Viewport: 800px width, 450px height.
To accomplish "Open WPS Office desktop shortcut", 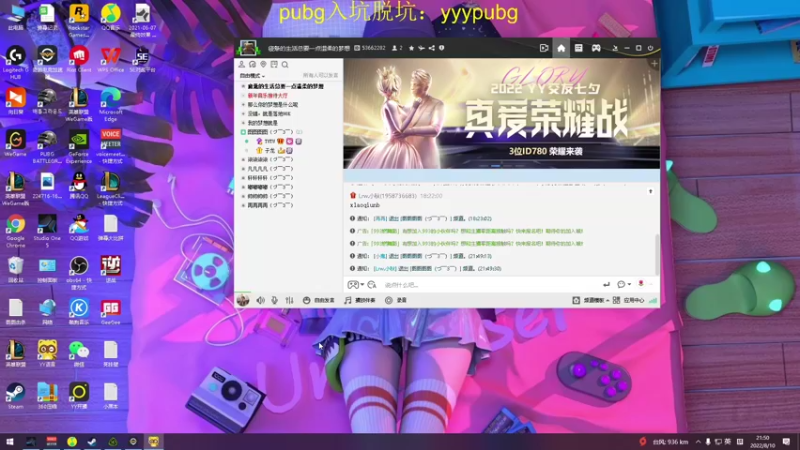I will click(111, 59).
